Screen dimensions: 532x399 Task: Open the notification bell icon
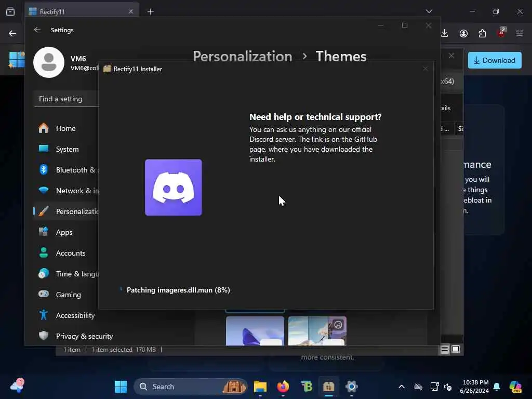click(x=497, y=387)
